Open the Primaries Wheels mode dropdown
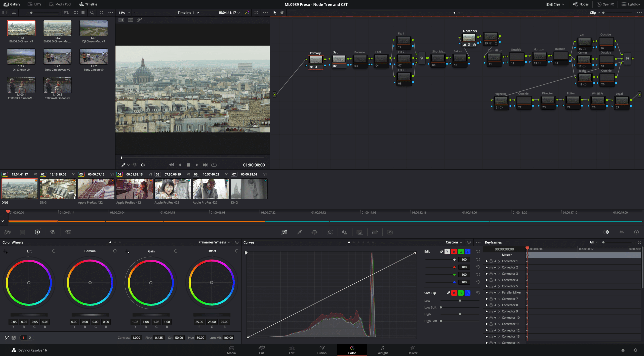Viewport: 644px width, 356px height. 214,242
